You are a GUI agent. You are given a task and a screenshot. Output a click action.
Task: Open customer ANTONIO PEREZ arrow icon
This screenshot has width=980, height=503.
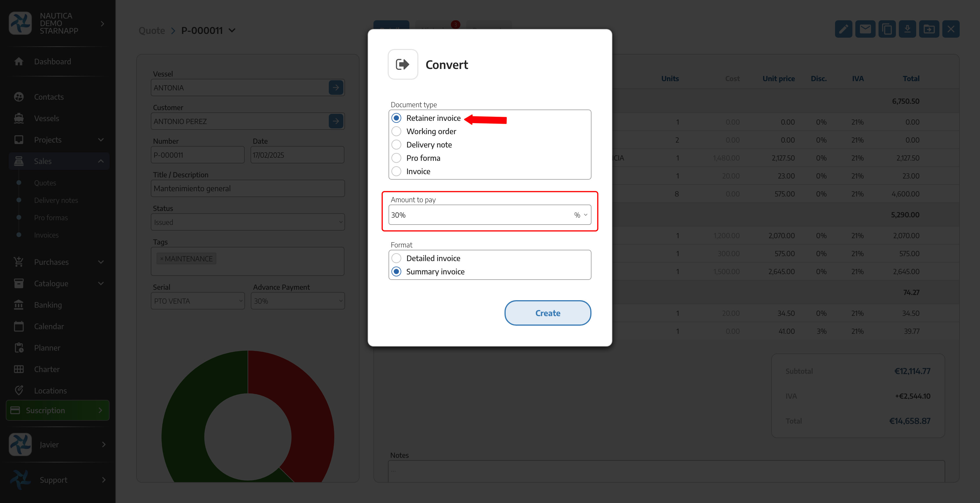(336, 121)
